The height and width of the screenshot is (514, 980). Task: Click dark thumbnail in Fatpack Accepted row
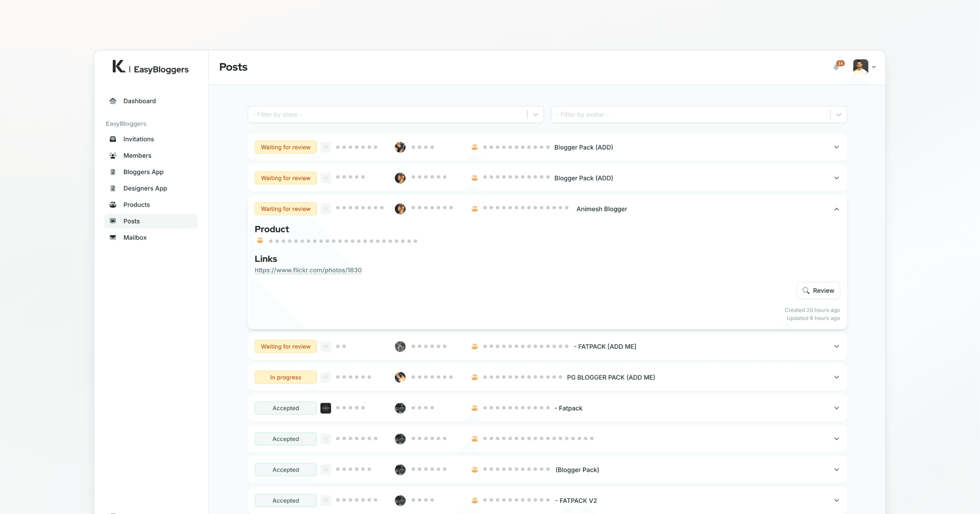(x=325, y=408)
